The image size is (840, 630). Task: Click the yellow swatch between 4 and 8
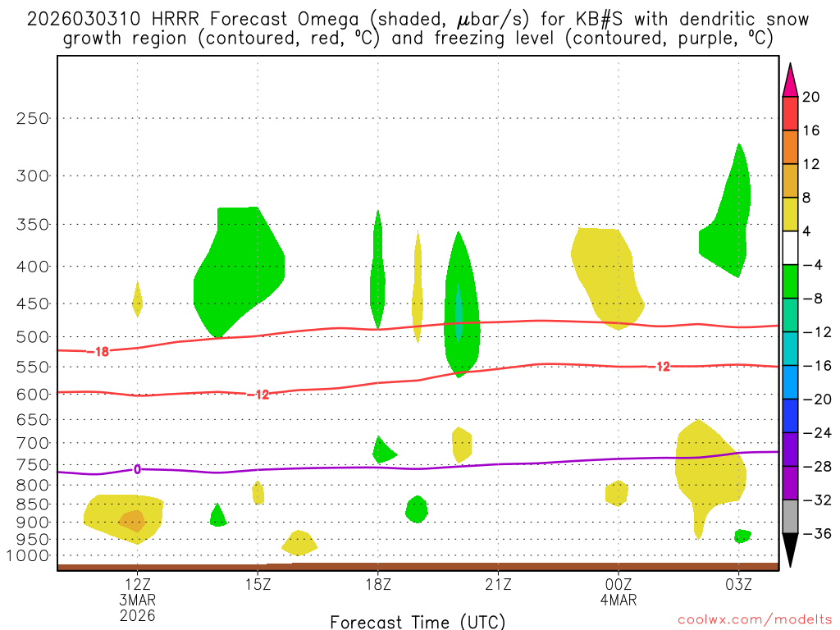[790, 214]
